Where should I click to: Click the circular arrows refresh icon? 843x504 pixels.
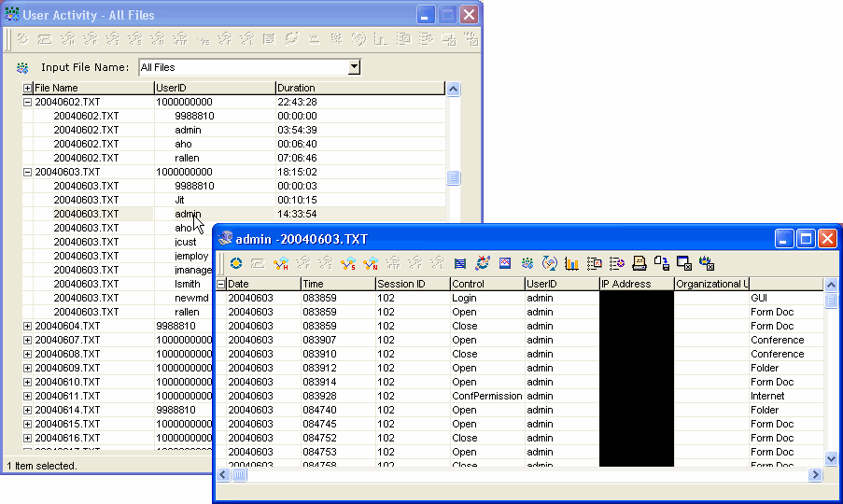coord(550,263)
